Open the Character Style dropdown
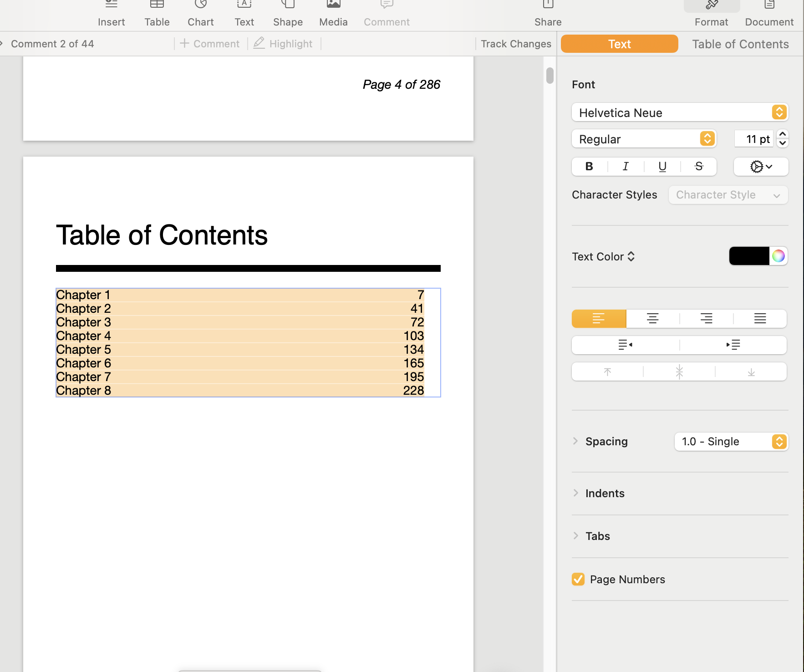Viewport: 804px width, 672px height. (728, 195)
